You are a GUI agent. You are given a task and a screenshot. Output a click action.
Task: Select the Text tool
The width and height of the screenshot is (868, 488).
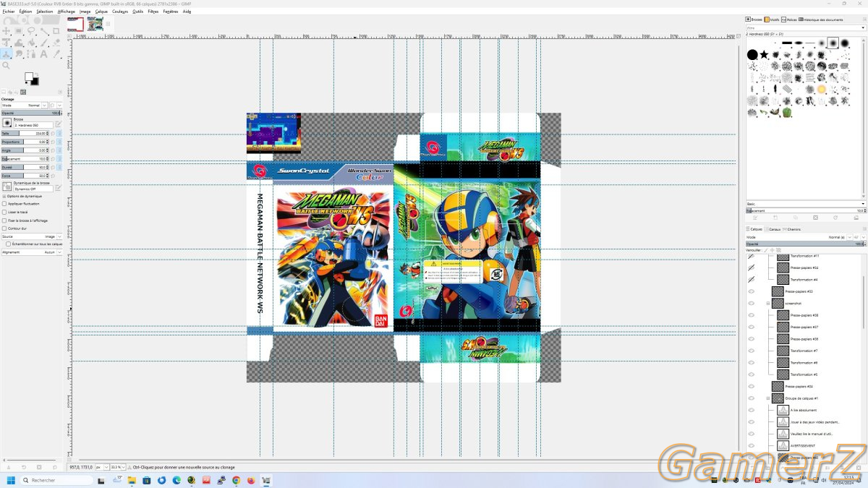[x=44, y=54]
